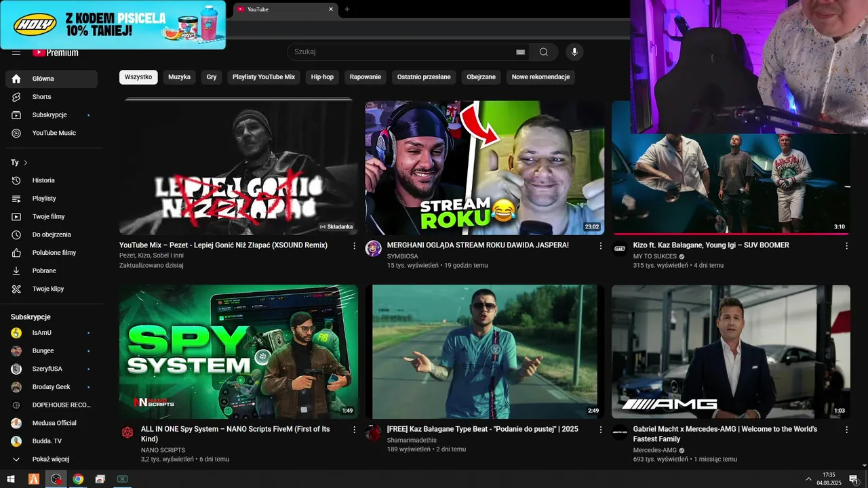Click SYMBIOSA channel avatar

374,249
